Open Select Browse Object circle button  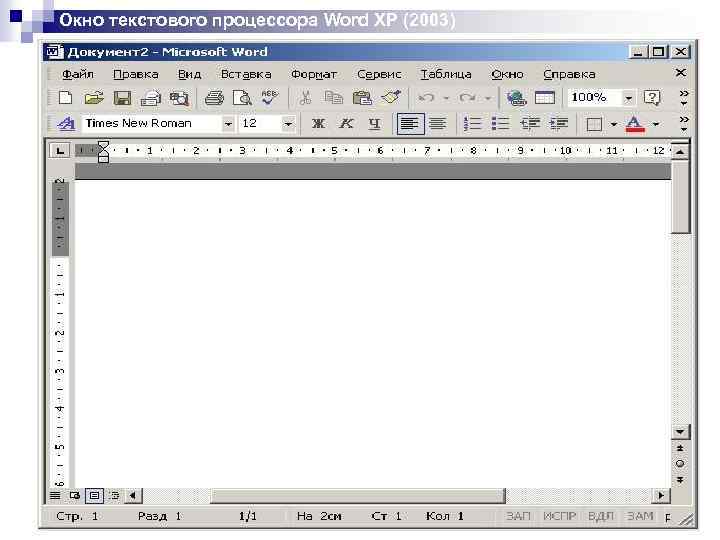(x=680, y=464)
